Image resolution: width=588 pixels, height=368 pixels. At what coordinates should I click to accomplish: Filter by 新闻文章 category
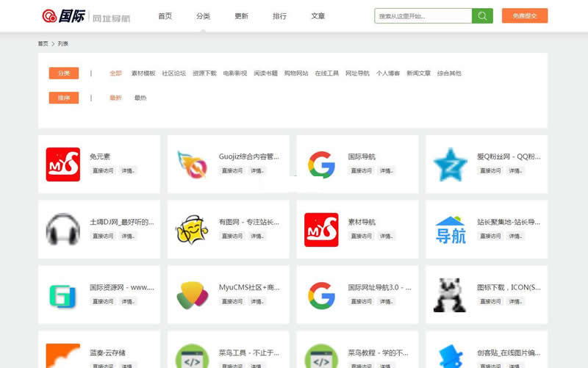(418, 73)
